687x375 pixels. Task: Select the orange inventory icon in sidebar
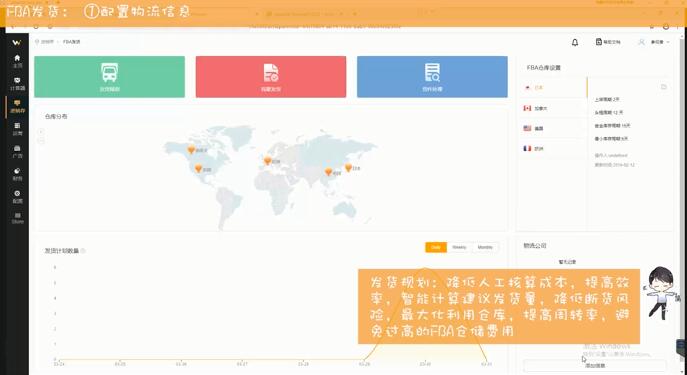[17, 106]
